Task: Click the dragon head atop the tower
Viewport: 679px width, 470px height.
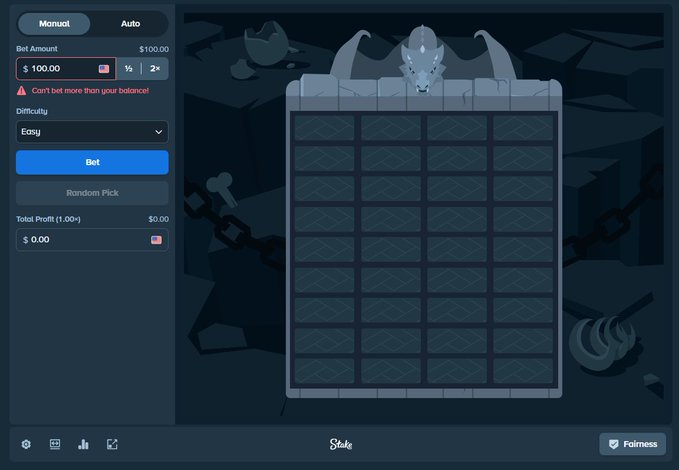Action: tap(422, 61)
